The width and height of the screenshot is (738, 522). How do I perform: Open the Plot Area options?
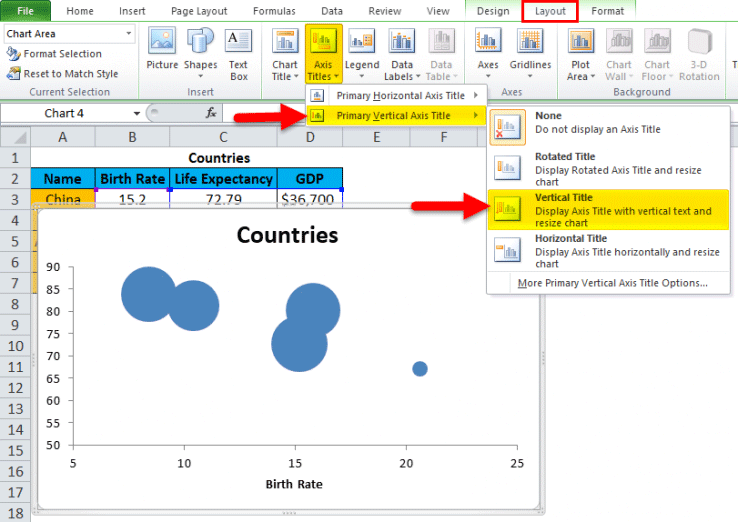pyautogui.click(x=581, y=54)
